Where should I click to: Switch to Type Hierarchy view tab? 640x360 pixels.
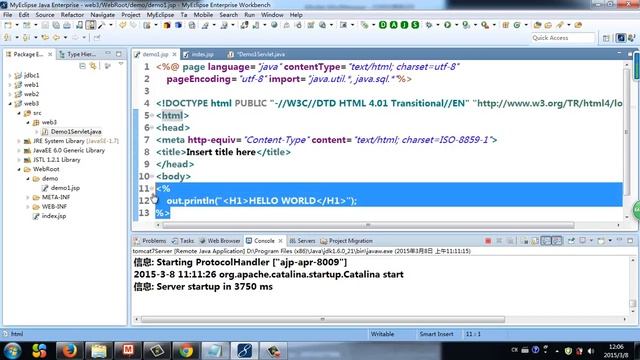coord(78,54)
